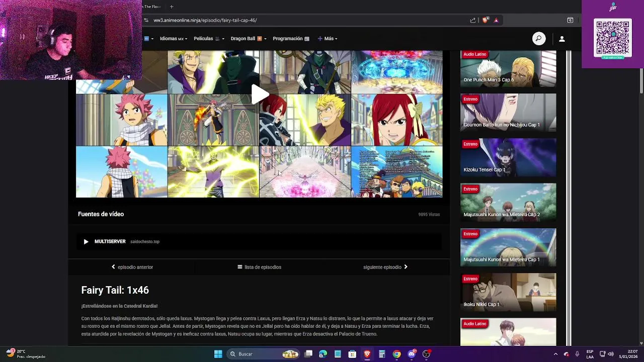Open Majutsushi Kunon wa Mieteiru Cap 1
Image resolution: width=644 pixels, height=362 pixels.
click(x=508, y=247)
